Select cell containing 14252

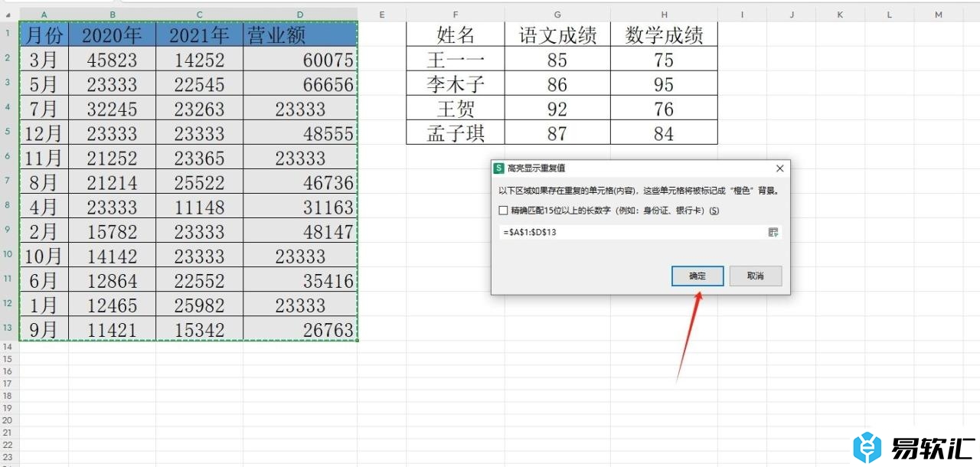[200, 60]
